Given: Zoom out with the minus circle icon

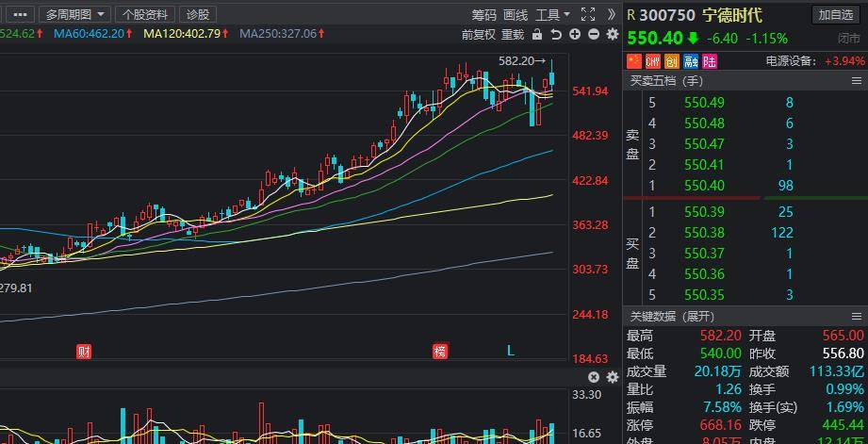Looking at the screenshot, I should [x=594, y=34].
